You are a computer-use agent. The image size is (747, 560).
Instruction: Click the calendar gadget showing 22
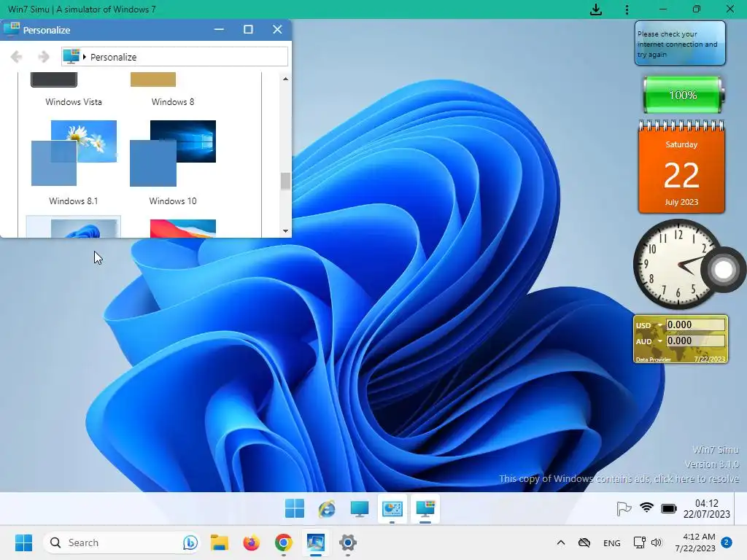click(681, 166)
